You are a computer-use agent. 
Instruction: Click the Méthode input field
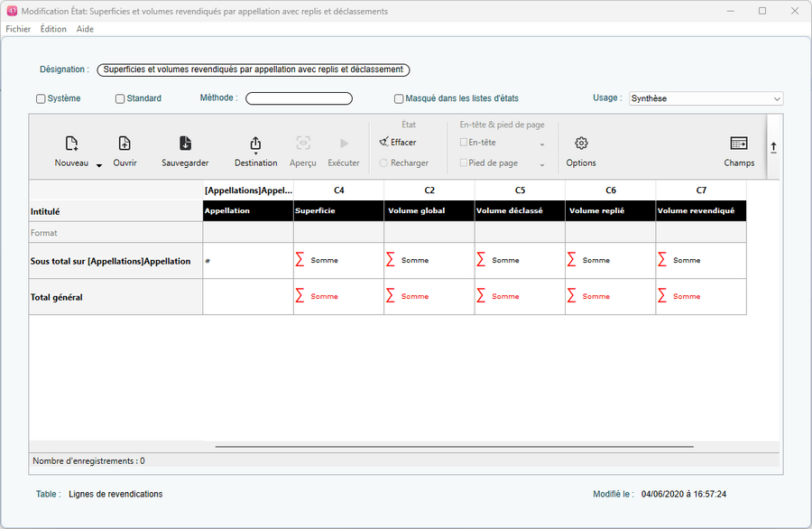299,99
